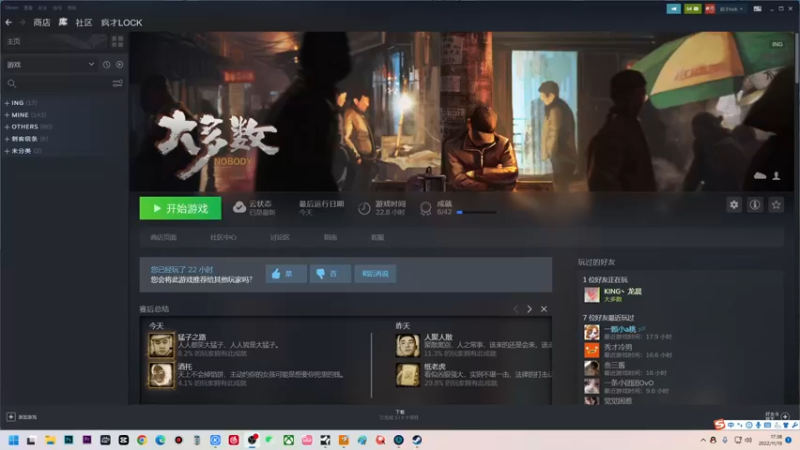Open the 游戏 category dropdown
The height and width of the screenshot is (450, 800).
50,65
